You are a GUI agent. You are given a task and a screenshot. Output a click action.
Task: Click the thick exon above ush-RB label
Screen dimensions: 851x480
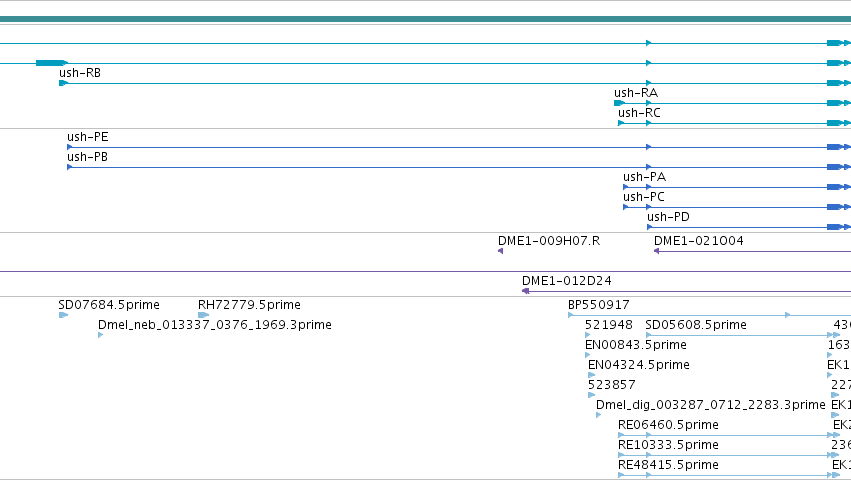point(51,63)
